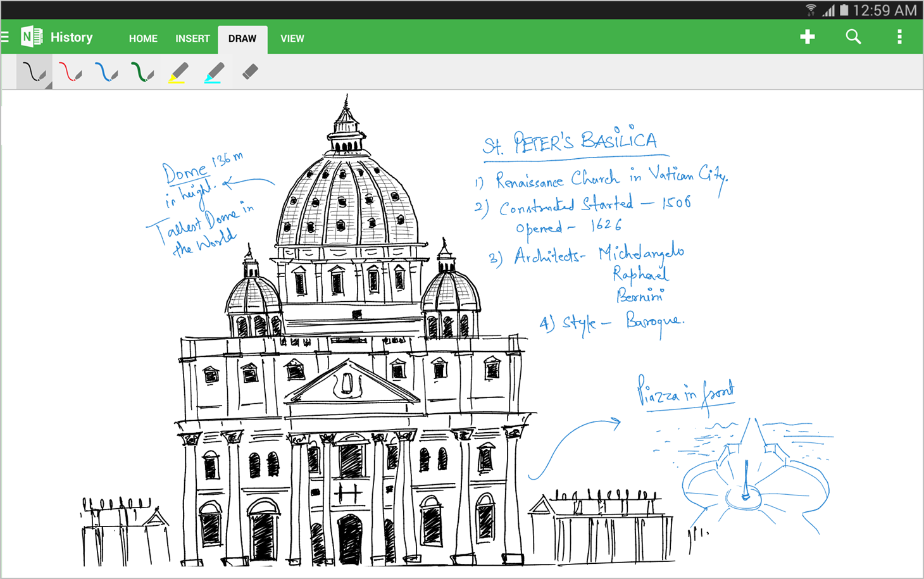This screenshot has height=579, width=924.
Task: Select the black ink pen tool
Action: click(34, 72)
